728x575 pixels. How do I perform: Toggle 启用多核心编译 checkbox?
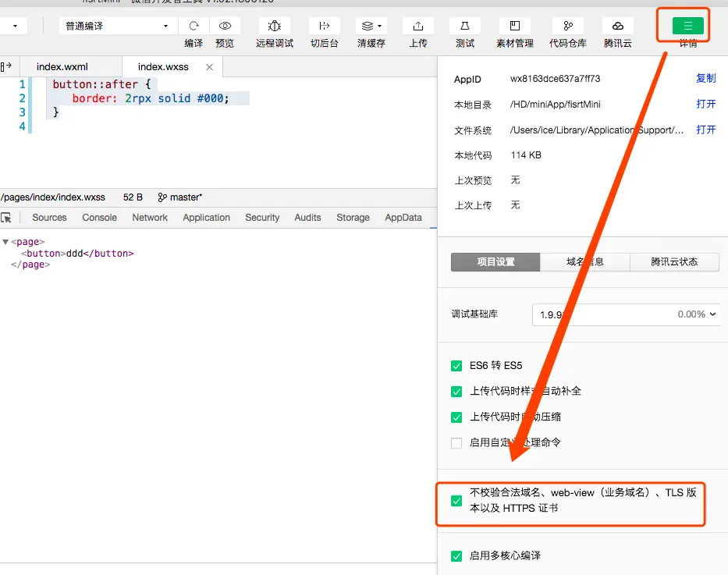[x=456, y=556]
